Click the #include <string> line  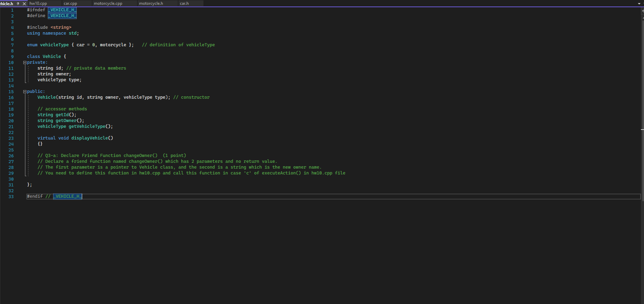(49, 27)
